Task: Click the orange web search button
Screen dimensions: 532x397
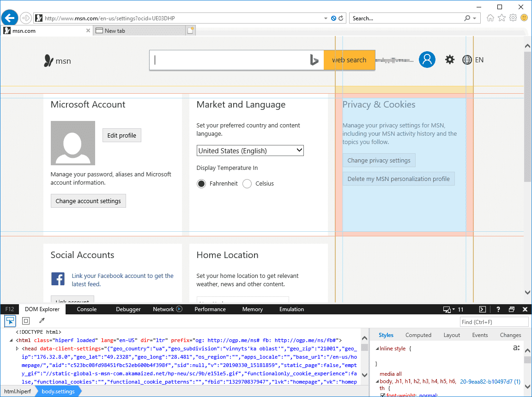Action: [x=350, y=60]
